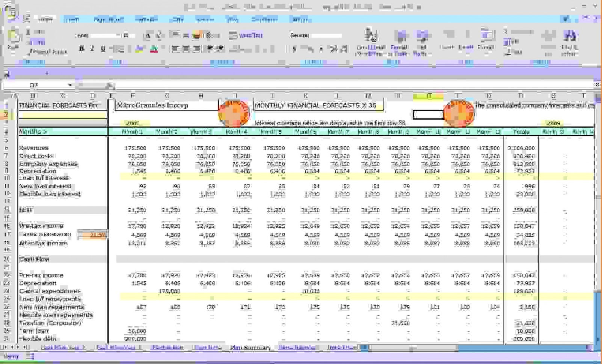The image size is (602, 364).
Task: Open the Plan Summary sheet tab
Action: tap(250, 347)
